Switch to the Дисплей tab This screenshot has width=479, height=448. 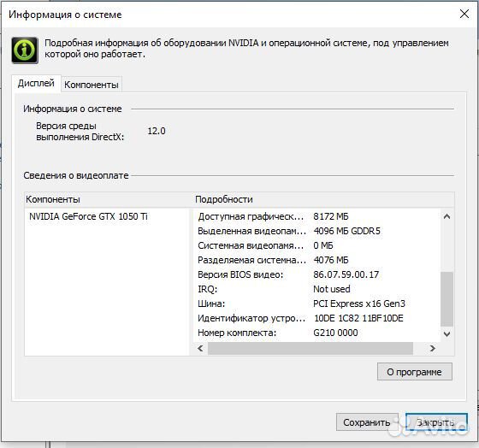36,83
